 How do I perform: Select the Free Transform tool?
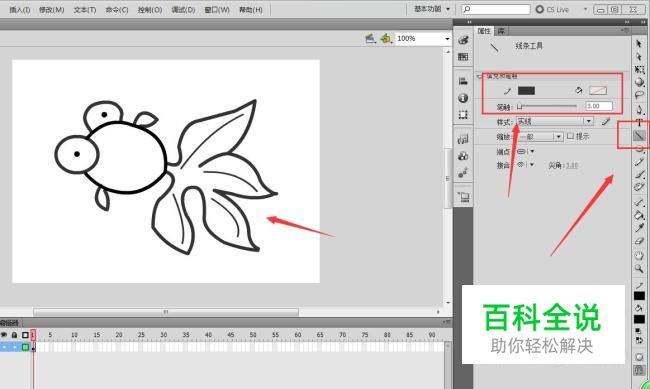639,69
